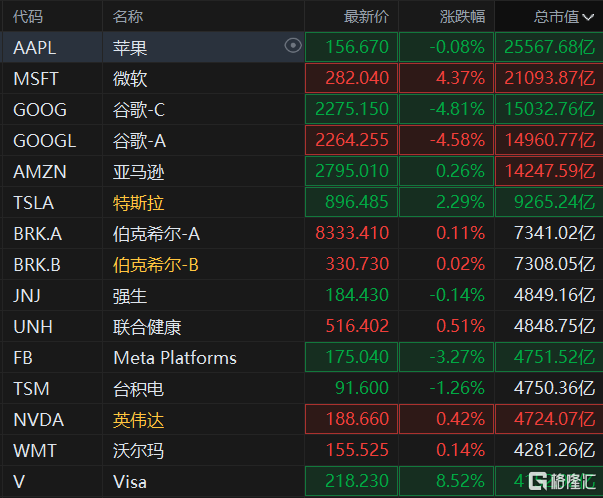This screenshot has width=603, height=498.
Task: Click the 代码 column header
Action: [x=28, y=17]
